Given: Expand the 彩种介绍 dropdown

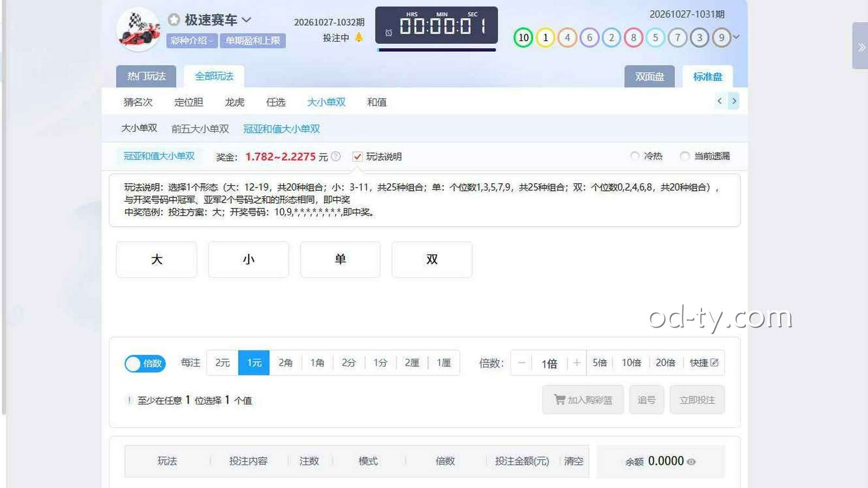Looking at the screenshot, I should (192, 41).
